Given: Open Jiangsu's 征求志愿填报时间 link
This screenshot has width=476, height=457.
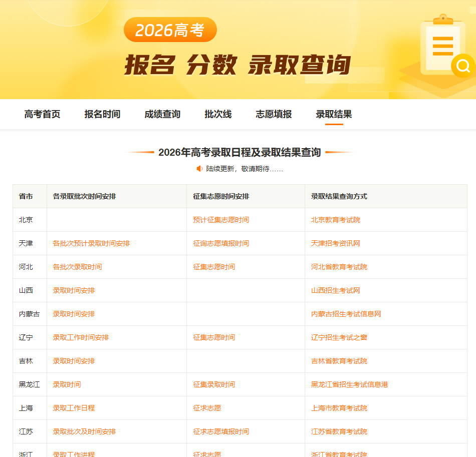Looking at the screenshot, I should (x=221, y=431).
